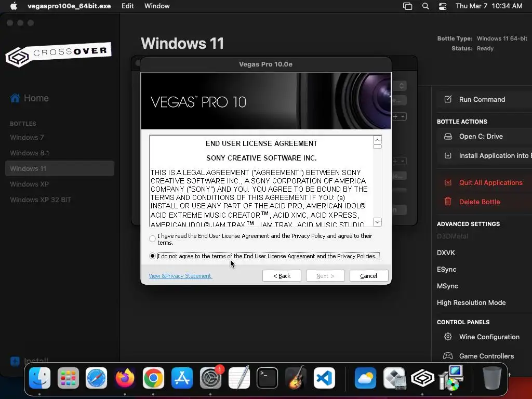Click the Back button in installer
This screenshot has width=532, height=399.
click(x=282, y=276)
